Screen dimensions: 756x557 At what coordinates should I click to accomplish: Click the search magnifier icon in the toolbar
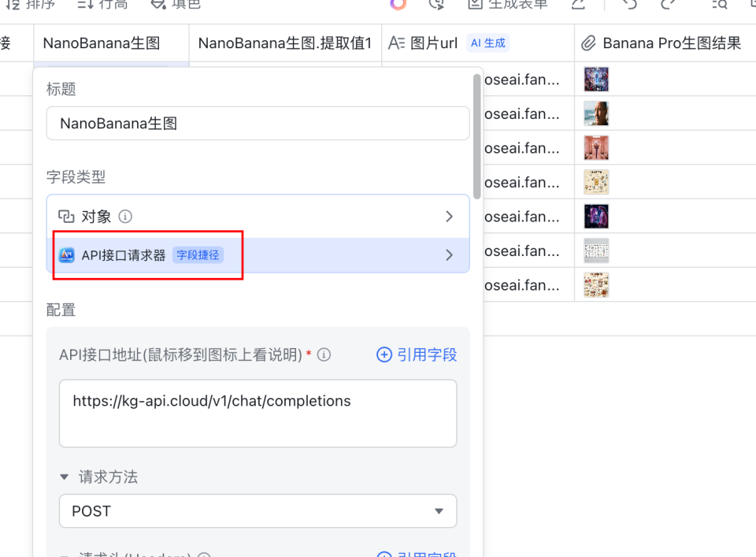pyautogui.click(x=718, y=4)
